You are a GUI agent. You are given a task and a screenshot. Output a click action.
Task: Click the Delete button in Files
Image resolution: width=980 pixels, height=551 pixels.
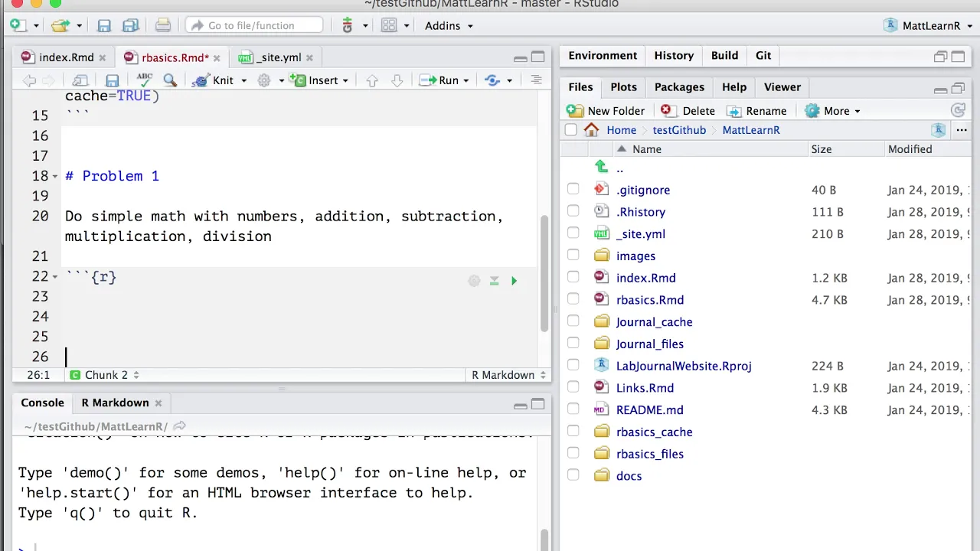coord(688,111)
